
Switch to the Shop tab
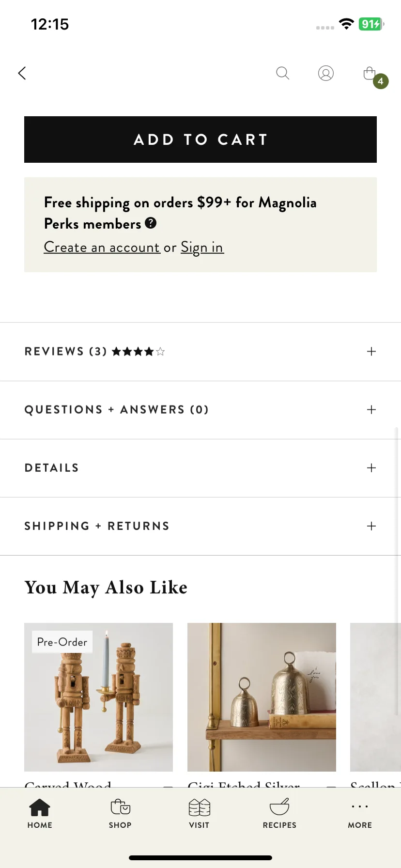[x=120, y=814]
